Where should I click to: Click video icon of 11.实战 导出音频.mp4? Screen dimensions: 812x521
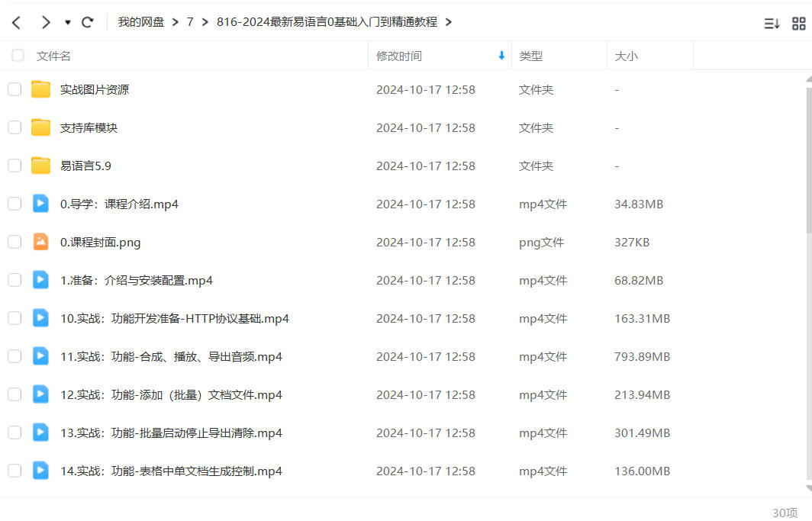41,356
